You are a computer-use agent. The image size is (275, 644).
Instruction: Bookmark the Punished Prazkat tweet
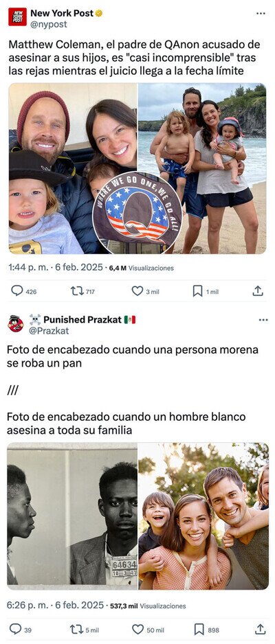click(x=199, y=629)
